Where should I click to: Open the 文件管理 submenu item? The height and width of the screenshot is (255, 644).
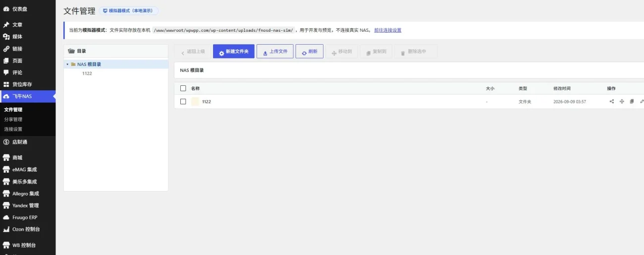point(13,110)
